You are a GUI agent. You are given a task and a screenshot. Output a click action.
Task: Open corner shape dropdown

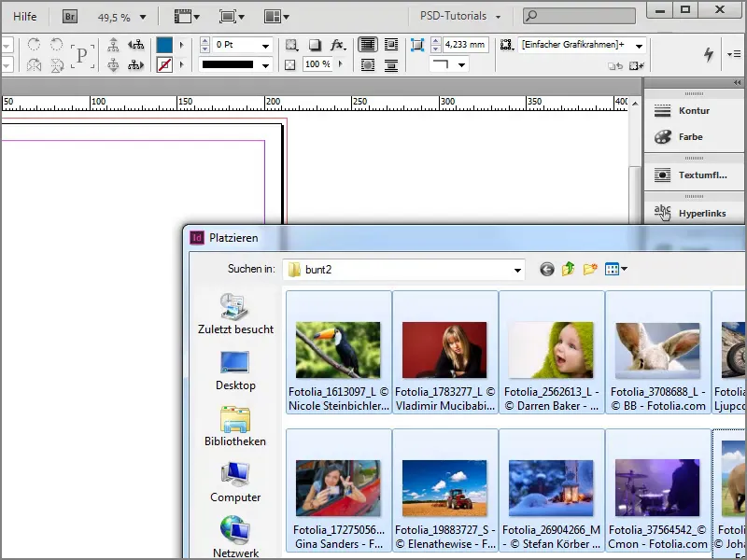click(x=461, y=64)
